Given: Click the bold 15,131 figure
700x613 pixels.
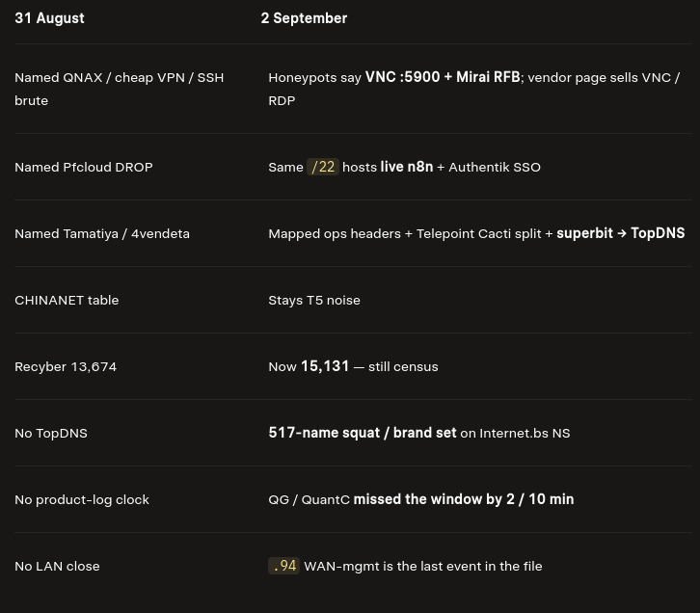Looking at the screenshot, I should click(325, 366).
